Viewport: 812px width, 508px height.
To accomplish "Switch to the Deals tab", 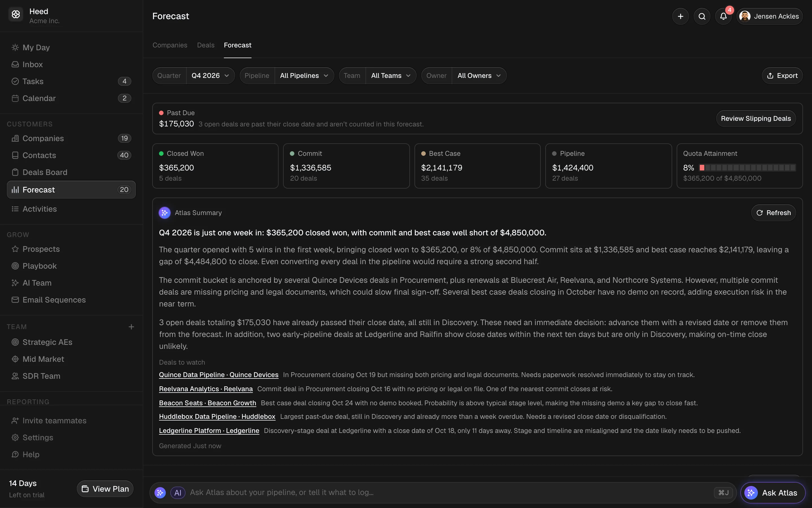I will pos(206,45).
